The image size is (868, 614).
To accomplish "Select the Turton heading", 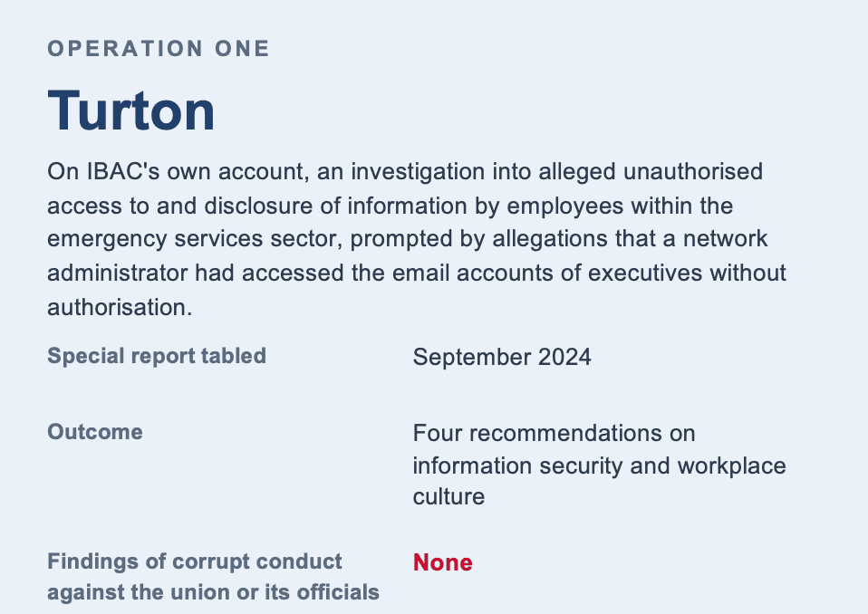I will (x=131, y=111).
